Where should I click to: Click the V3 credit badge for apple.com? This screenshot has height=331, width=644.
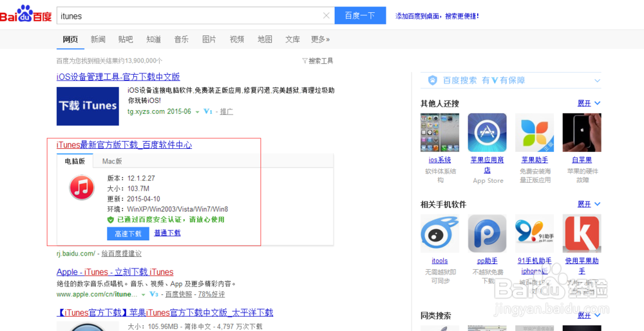coord(154,294)
